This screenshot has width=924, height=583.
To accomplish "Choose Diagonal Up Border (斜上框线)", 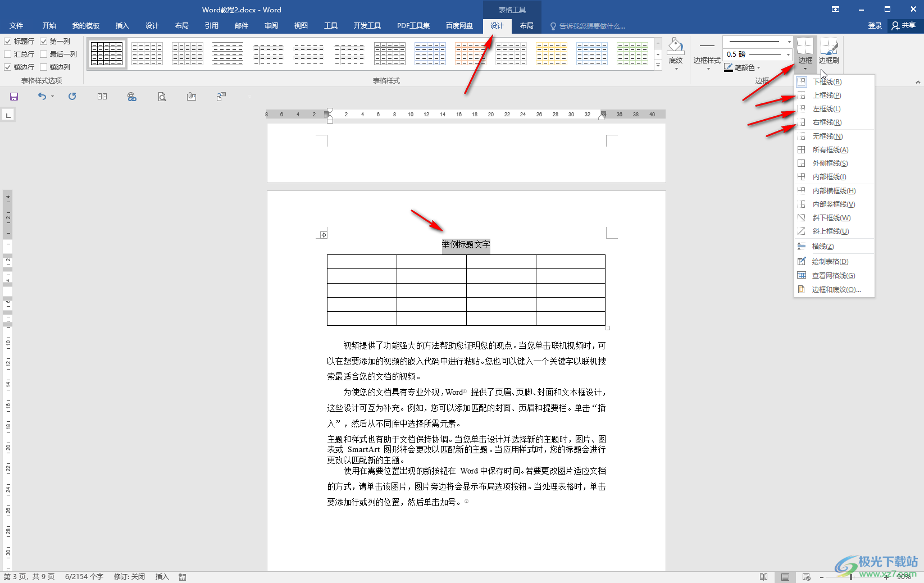I will pyautogui.click(x=834, y=231).
